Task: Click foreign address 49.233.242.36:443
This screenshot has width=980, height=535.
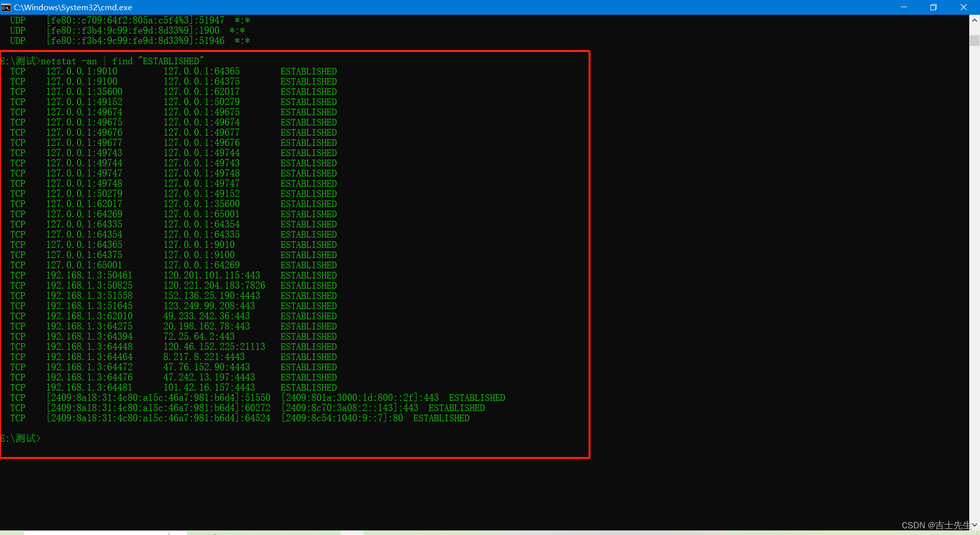Action: tap(207, 316)
